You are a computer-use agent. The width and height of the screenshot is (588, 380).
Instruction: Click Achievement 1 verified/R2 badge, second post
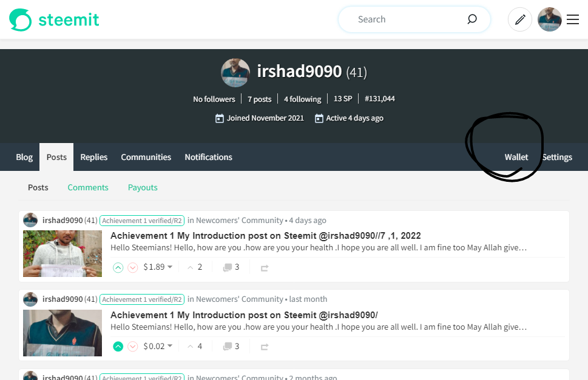[x=142, y=299]
